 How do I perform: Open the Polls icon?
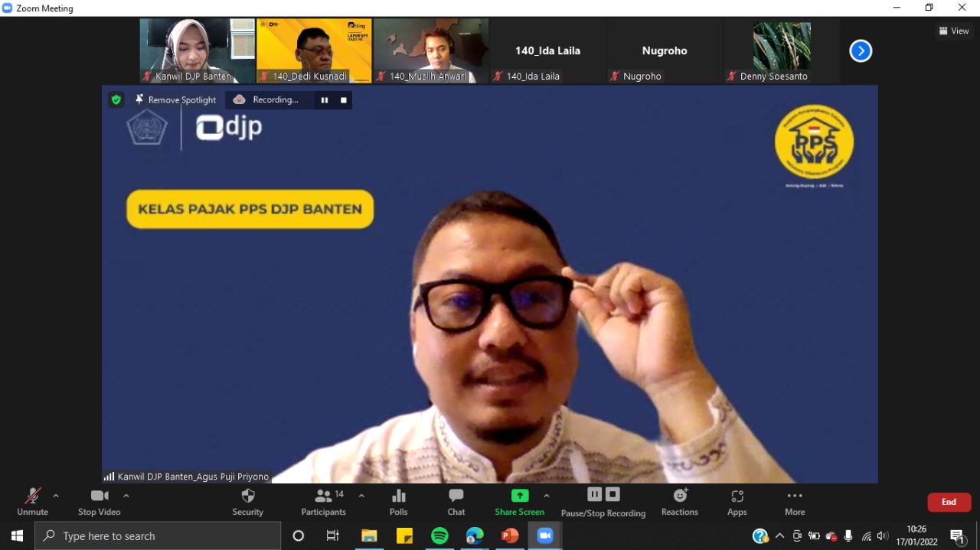(x=398, y=502)
